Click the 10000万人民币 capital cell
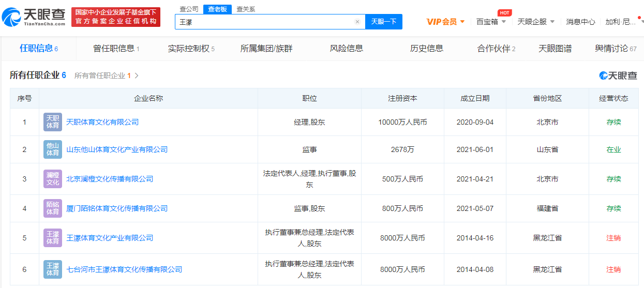Image resolution: width=644 pixels, height=288 pixels. tap(402, 123)
